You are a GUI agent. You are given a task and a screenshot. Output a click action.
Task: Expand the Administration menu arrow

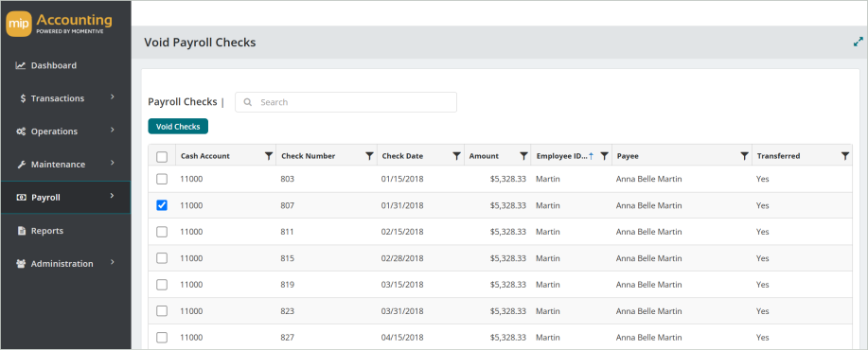coord(113,262)
